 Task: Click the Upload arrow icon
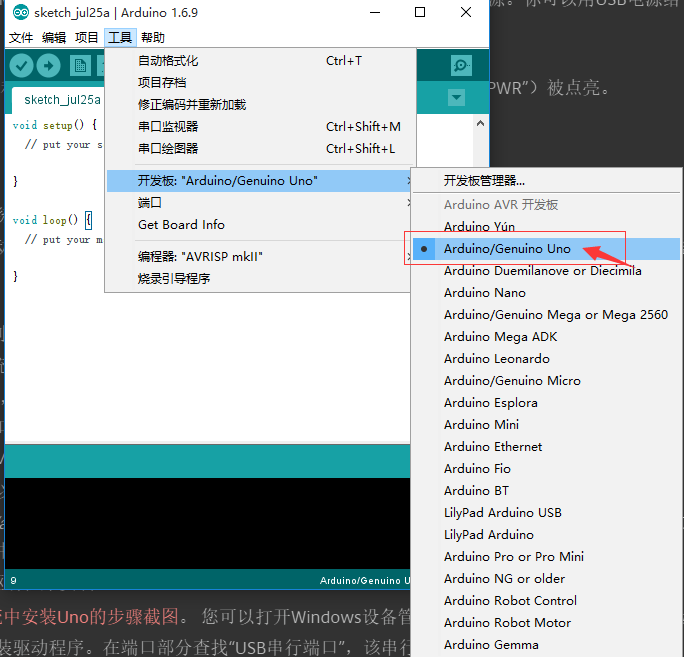(x=48, y=66)
